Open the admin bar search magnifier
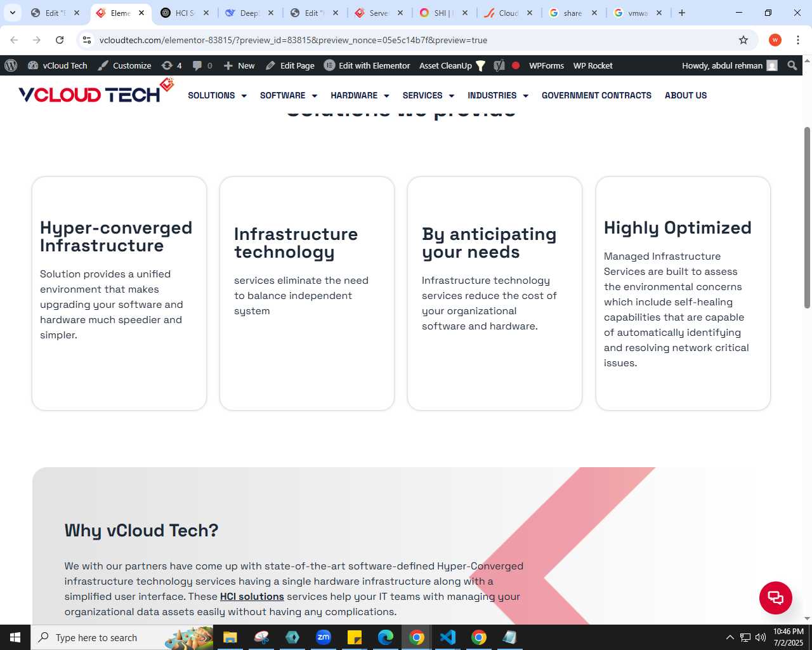Image resolution: width=812 pixels, height=650 pixels. (x=792, y=65)
